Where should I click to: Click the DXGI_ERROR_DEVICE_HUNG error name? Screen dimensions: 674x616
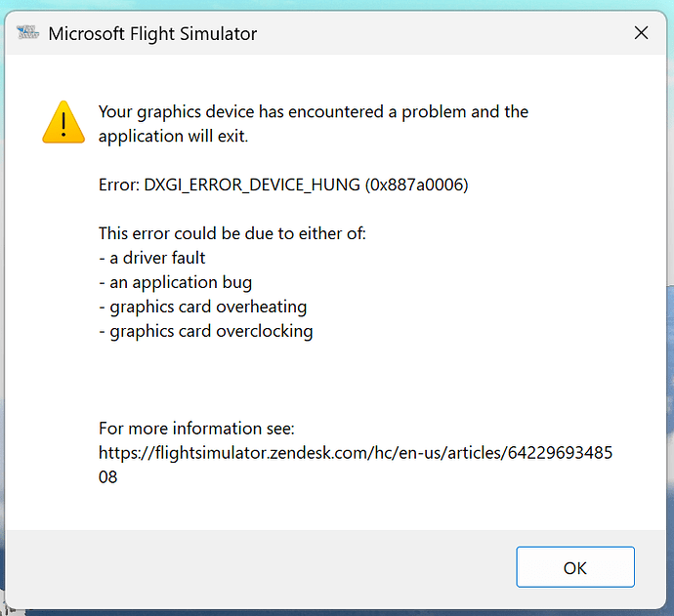[x=253, y=185]
